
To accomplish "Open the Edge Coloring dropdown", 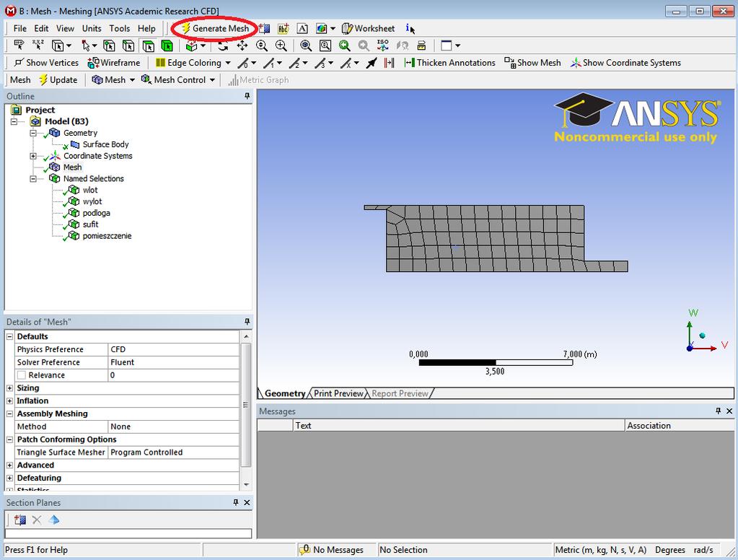I will 228,63.
